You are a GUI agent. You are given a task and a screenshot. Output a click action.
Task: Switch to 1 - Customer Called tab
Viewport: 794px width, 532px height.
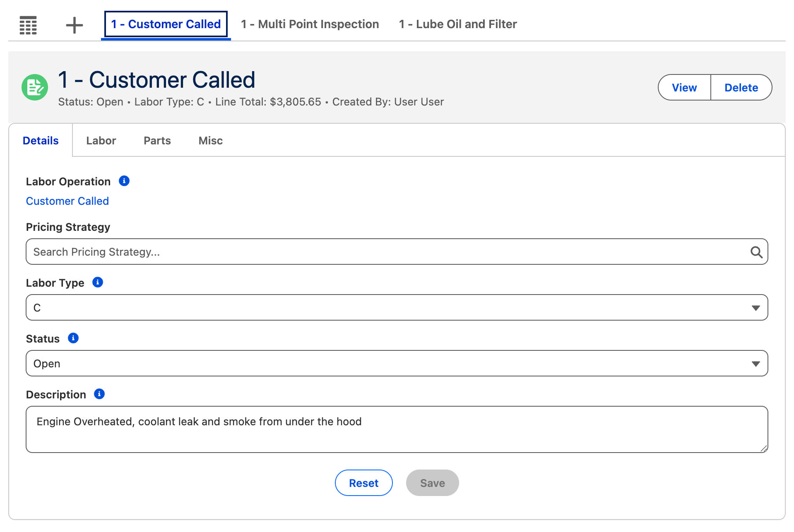click(166, 24)
